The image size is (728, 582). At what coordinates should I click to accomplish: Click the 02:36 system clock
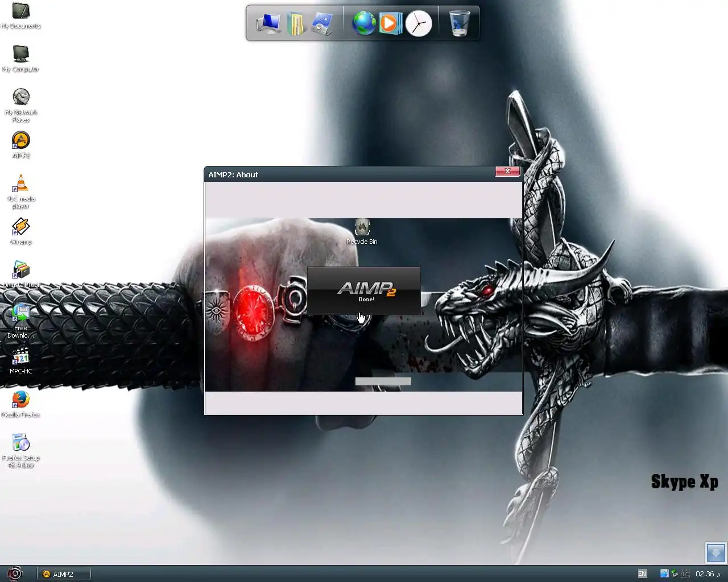[705, 574]
